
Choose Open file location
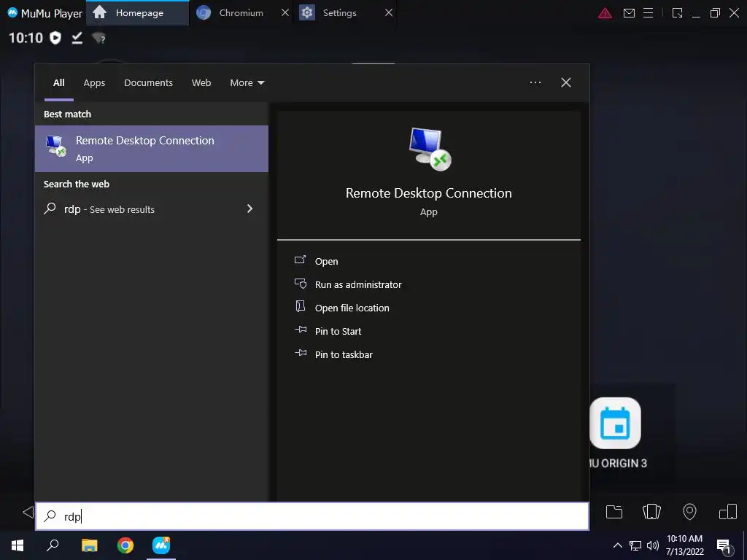tap(352, 308)
